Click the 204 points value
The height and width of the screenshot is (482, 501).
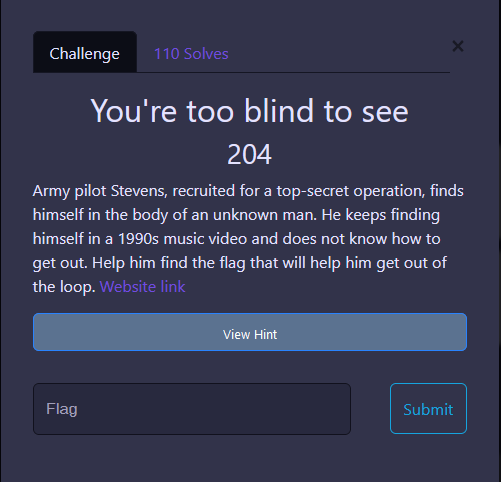point(249,154)
